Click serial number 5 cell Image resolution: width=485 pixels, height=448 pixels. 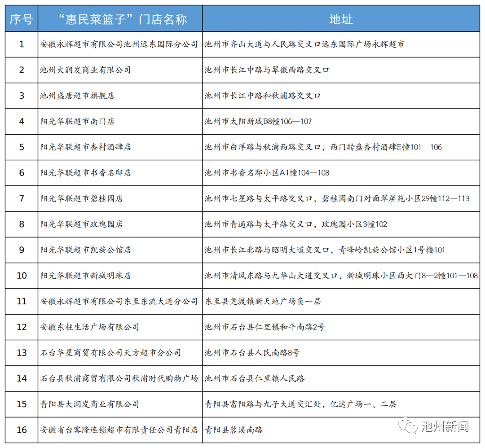coord(22,147)
